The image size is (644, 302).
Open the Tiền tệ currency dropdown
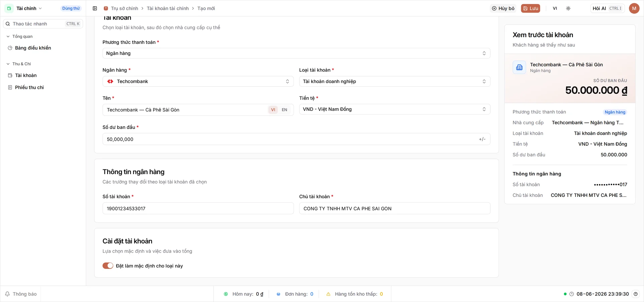click(395, 109)
